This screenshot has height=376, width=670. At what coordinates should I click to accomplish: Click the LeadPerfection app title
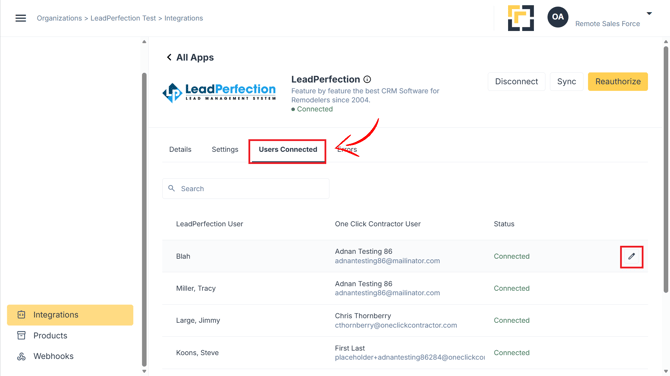point(326,79)
